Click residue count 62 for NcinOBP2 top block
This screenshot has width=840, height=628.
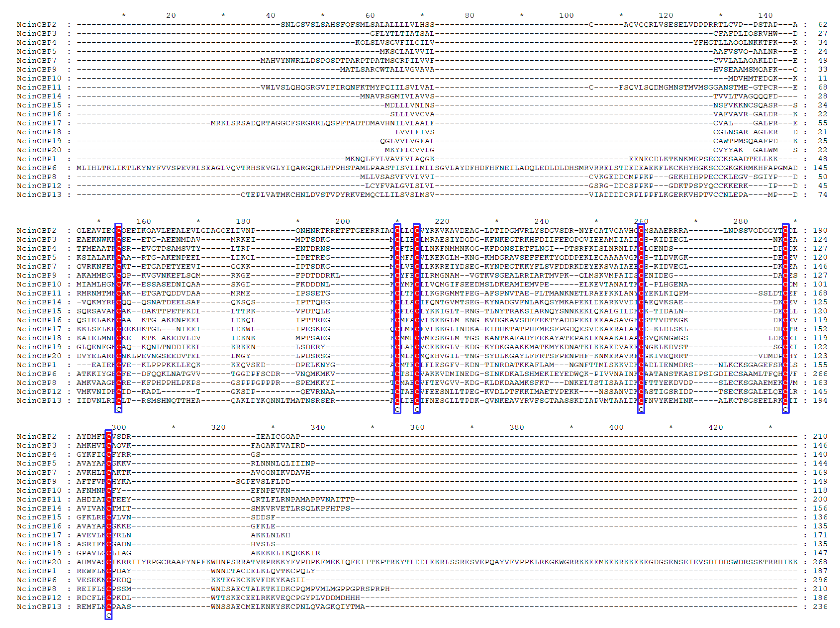822,25
